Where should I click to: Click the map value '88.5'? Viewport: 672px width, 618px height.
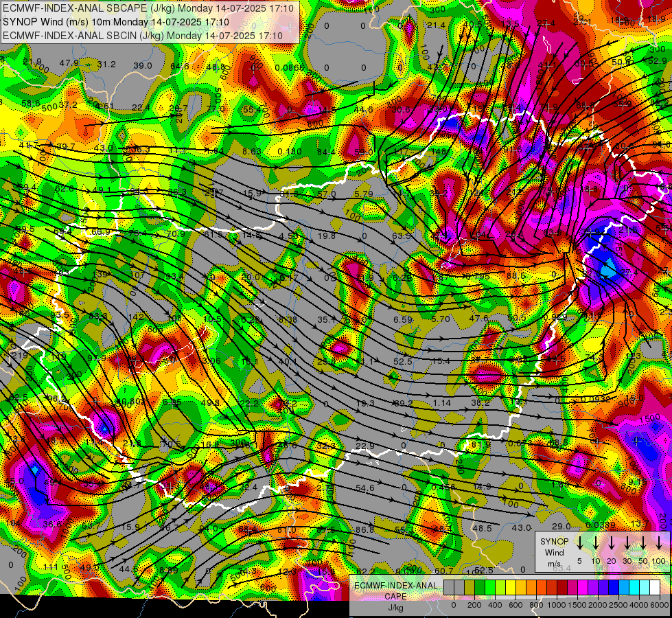(516, 275)
